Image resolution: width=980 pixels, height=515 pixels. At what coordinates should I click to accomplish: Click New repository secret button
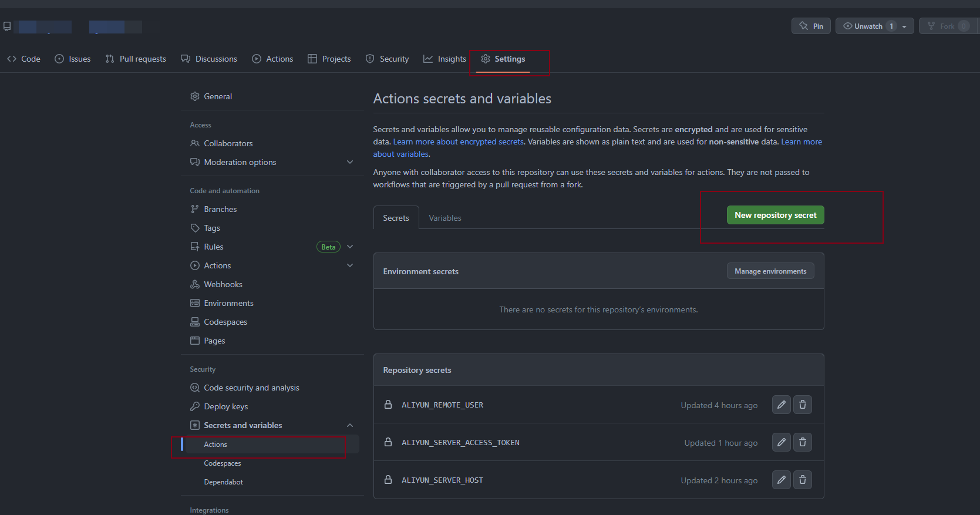click(775, 215)
